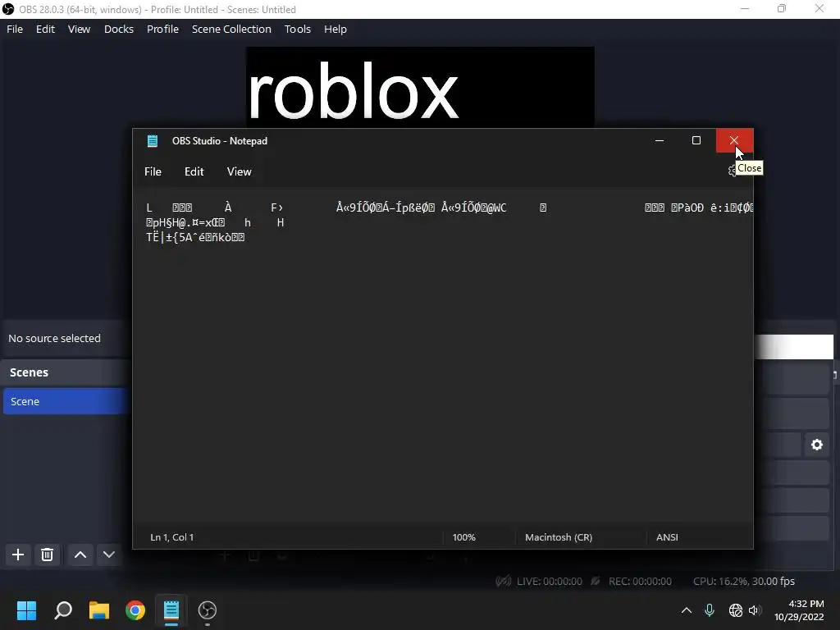Click the Notepad app icon in title bar
The height and width of the screenshot is (630, 840).
[153, 141]
